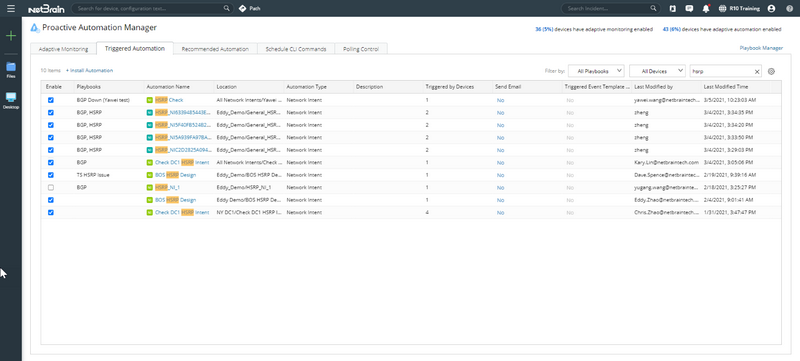This screenshot has width=800, height=361.
Task: Open the hamburger main menu
Action: [11, 8]
